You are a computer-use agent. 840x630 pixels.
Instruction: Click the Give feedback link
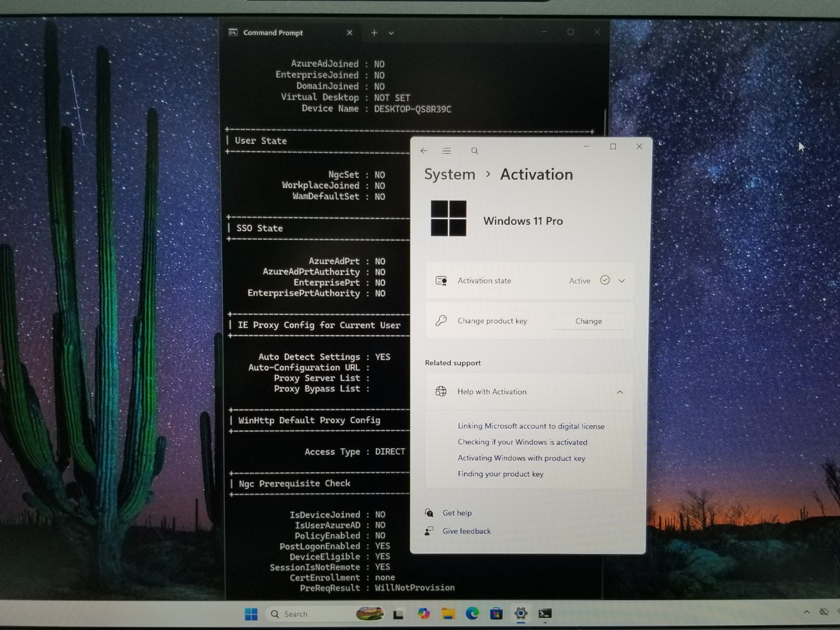466,531
